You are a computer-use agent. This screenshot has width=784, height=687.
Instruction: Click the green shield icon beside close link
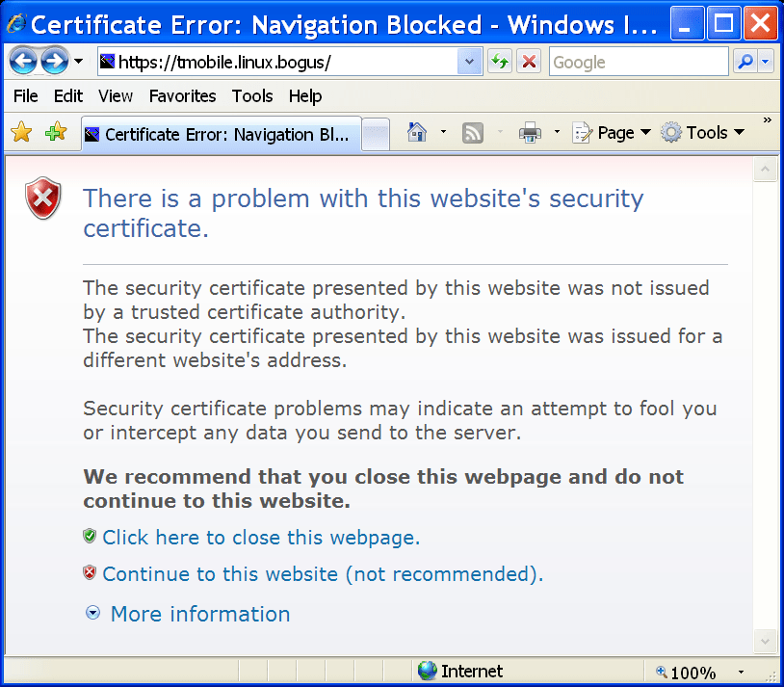point(90,536)
